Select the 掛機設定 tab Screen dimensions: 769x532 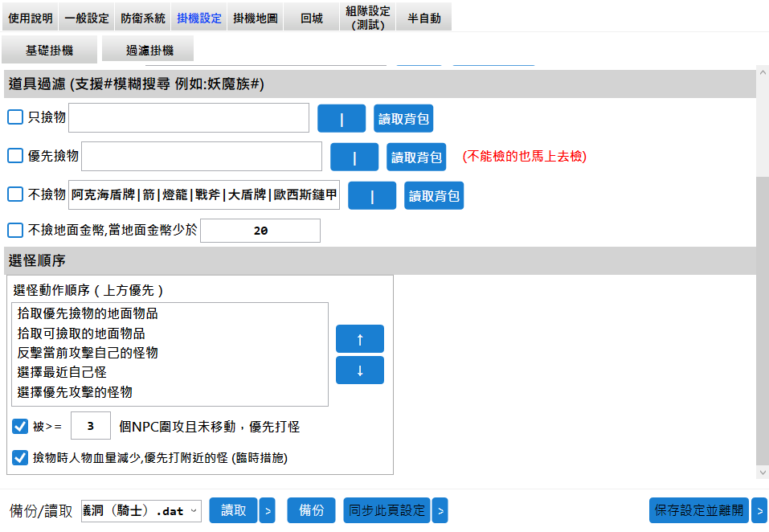199,18
